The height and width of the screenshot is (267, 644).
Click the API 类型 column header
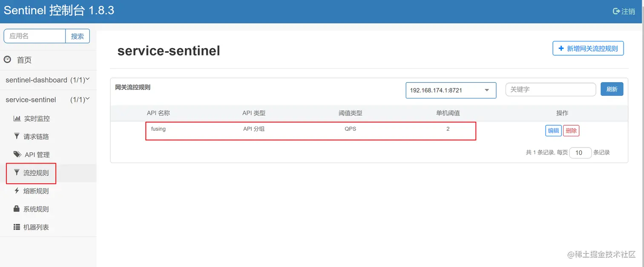[x=254, y=113]
